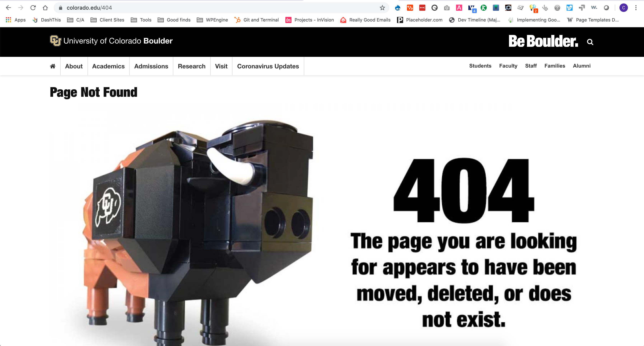
Task: Click the site search magnifier icon
Action: [590, 42]
